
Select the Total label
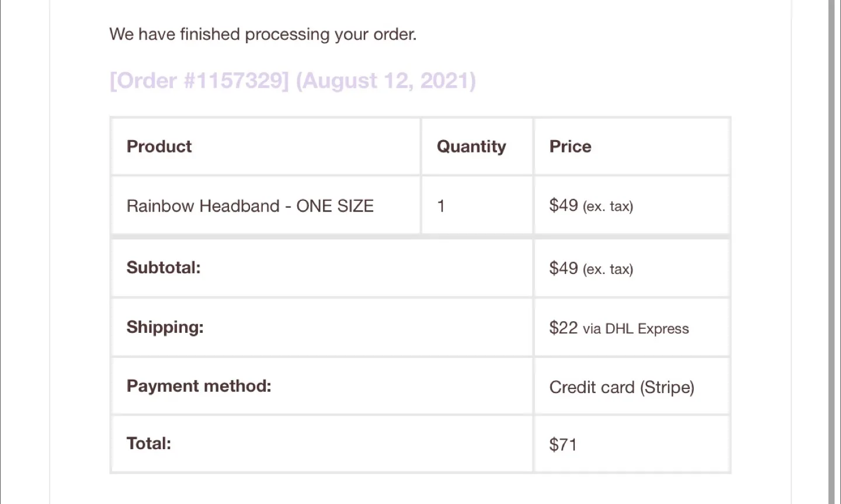[149, 443]
